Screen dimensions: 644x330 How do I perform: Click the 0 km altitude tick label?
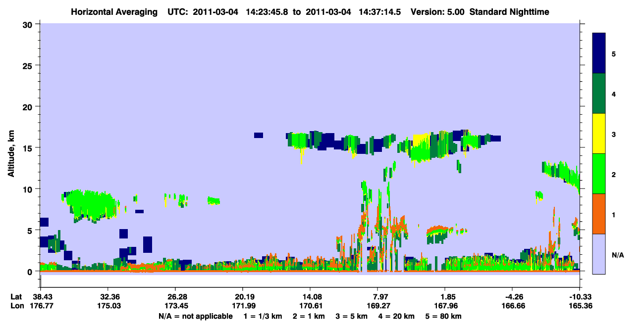tap(31, 272)
